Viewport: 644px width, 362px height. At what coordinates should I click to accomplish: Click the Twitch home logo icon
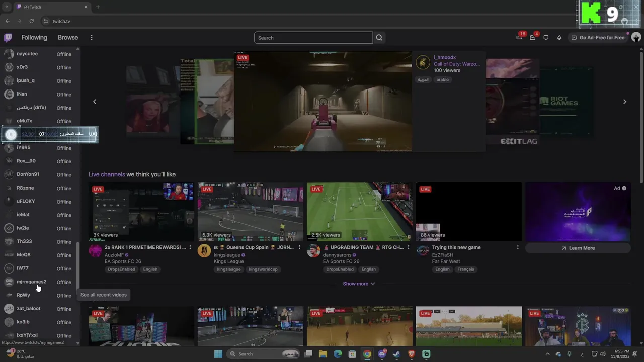(8, 38)
